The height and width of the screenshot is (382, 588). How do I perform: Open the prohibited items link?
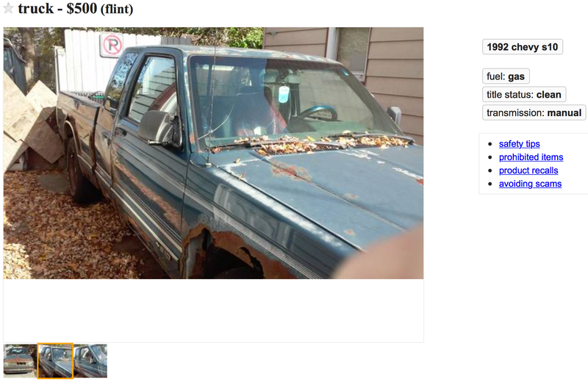coord(531,157)
